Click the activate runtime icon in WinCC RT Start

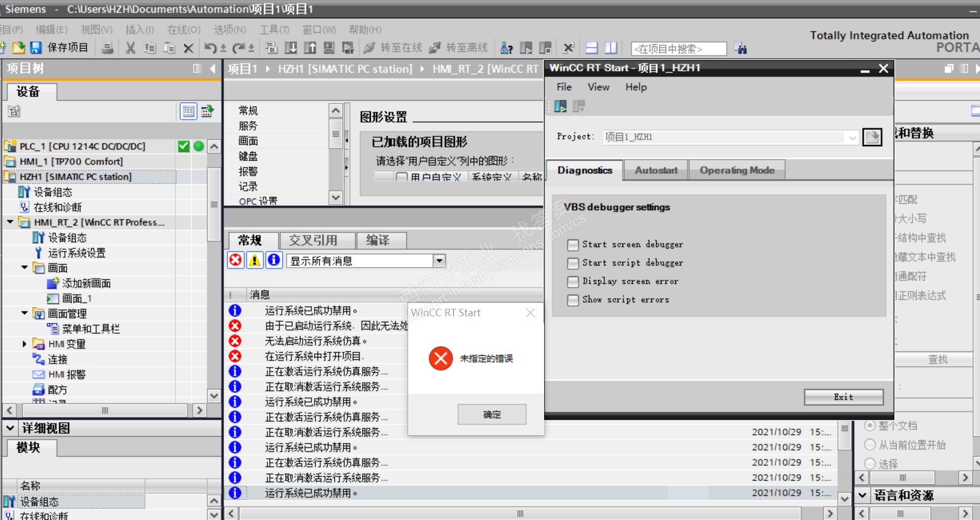click(x=560, y=106)
